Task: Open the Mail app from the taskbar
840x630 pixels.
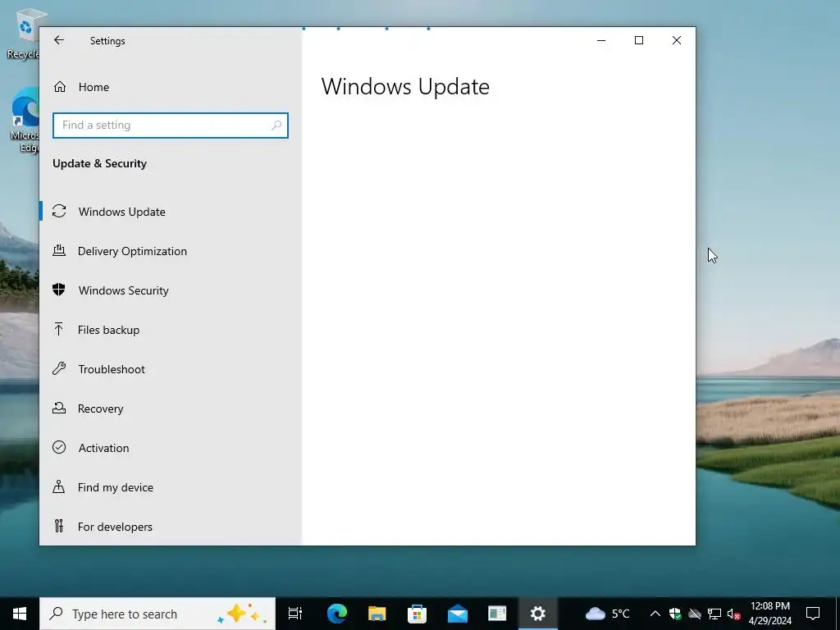Action: [x=458, y=614]
